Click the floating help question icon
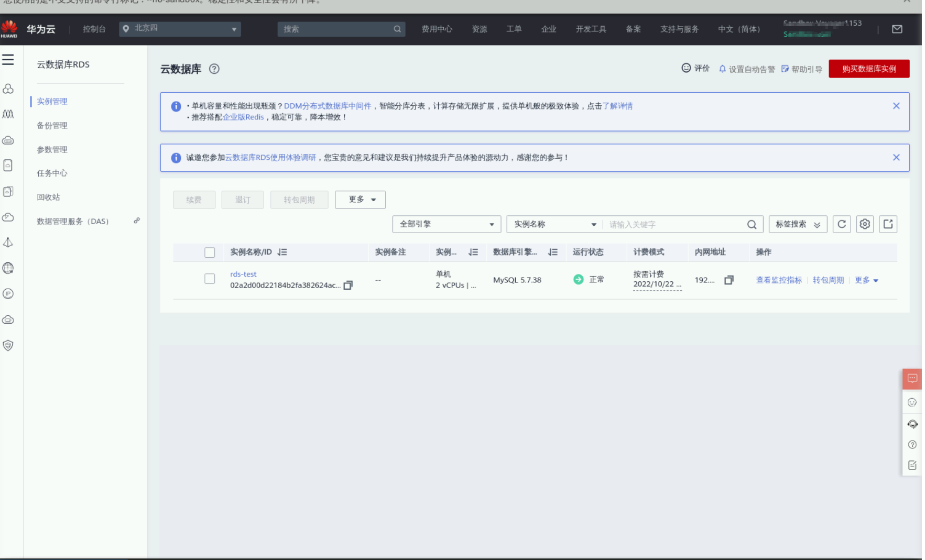 point(912,444)
